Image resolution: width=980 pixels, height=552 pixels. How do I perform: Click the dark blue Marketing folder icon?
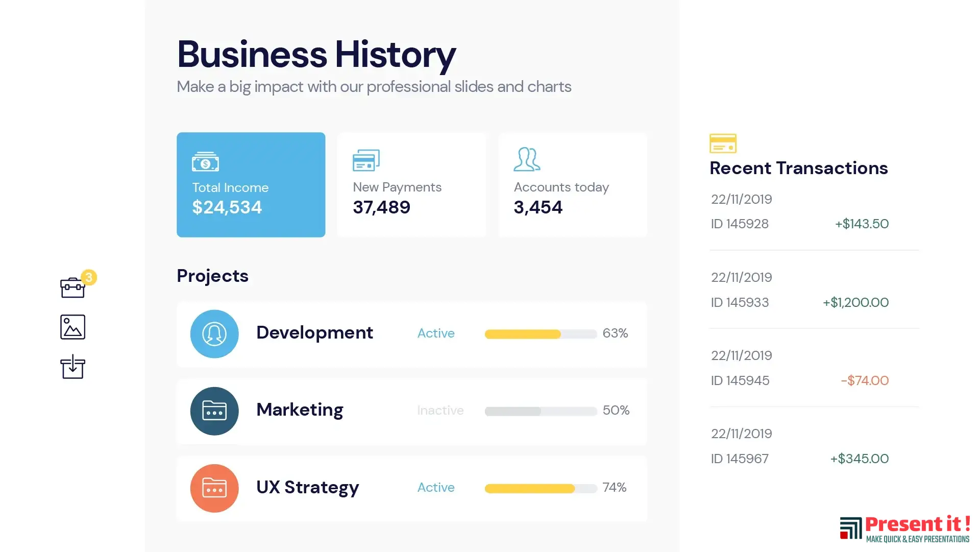[214, 411]
